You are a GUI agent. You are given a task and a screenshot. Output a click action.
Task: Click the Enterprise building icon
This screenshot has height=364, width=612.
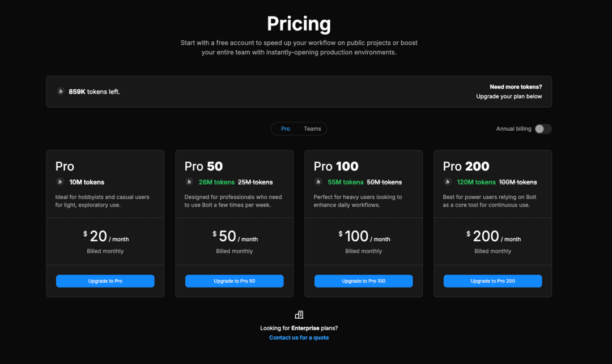(299, 315)
